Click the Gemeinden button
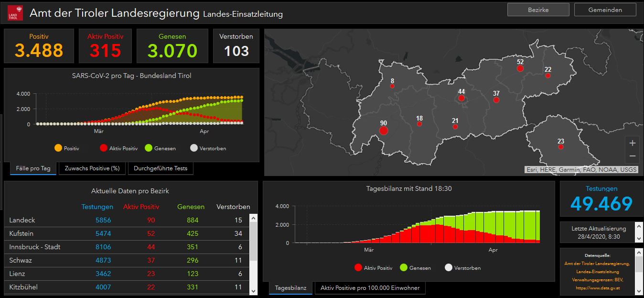This screenshot has height=298, width=644. pos(605,10)
